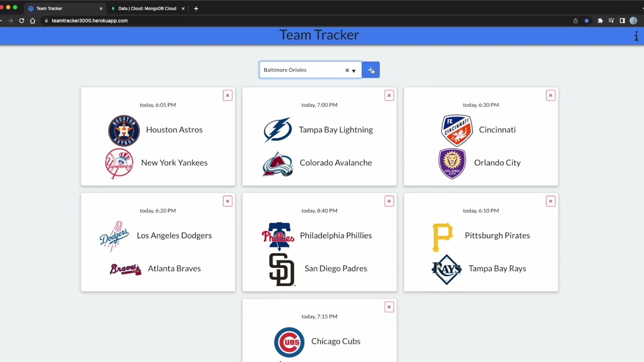This screenshot has height=362, width=644.
Task: Go to browser home page
Action: point(33,21)
